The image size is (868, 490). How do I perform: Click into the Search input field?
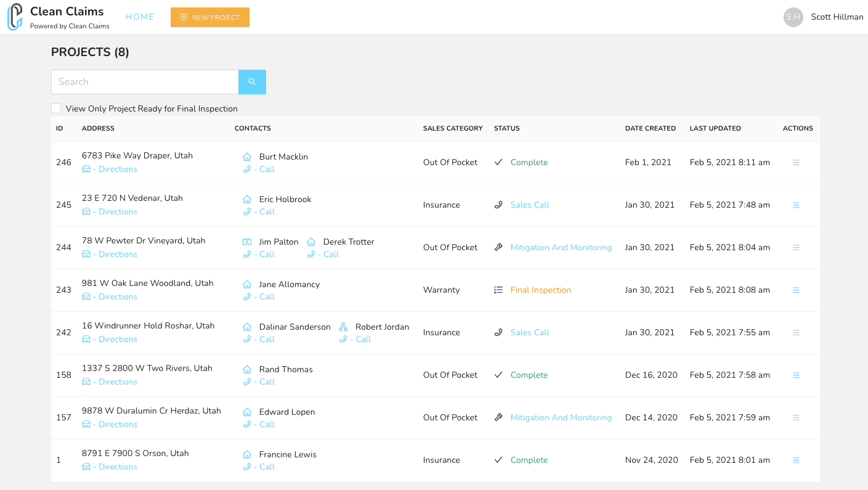(145, 82)
